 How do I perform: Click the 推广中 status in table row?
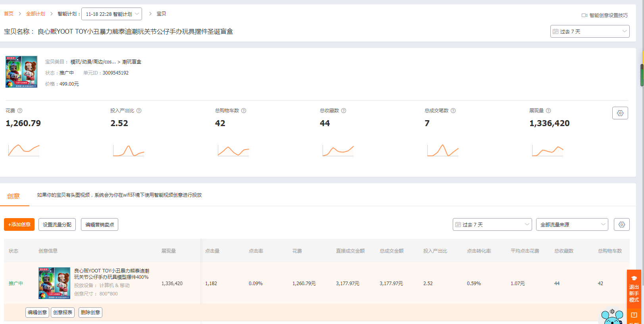16,284
